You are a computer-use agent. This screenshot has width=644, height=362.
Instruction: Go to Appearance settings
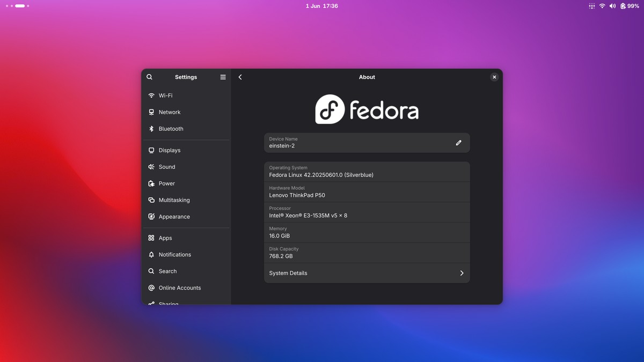tap(174, 217)
